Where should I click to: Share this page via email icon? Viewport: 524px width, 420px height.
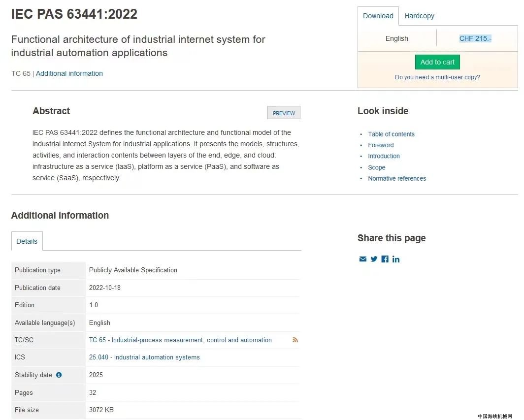(x=362, y=259)
